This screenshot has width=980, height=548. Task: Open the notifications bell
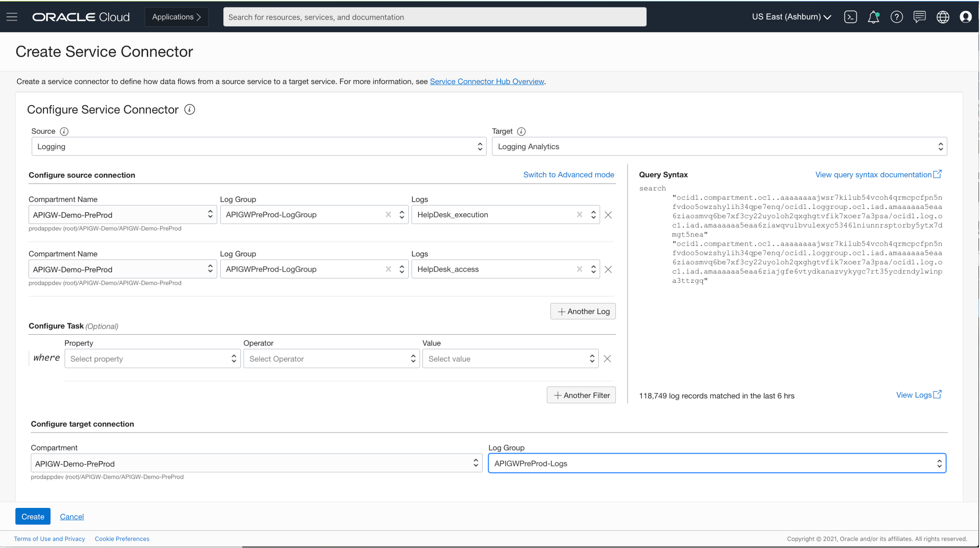[x=873, y=17]
